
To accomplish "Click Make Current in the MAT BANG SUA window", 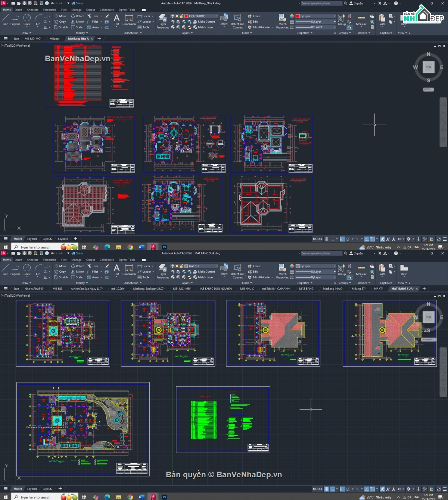I will (204, 272).
